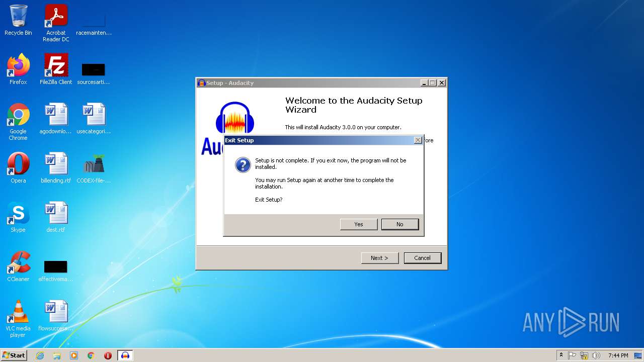The width and height of the screenshot is (644, 362).
Task: Open the Action Center flag icon
Action: tap(572, 355)
